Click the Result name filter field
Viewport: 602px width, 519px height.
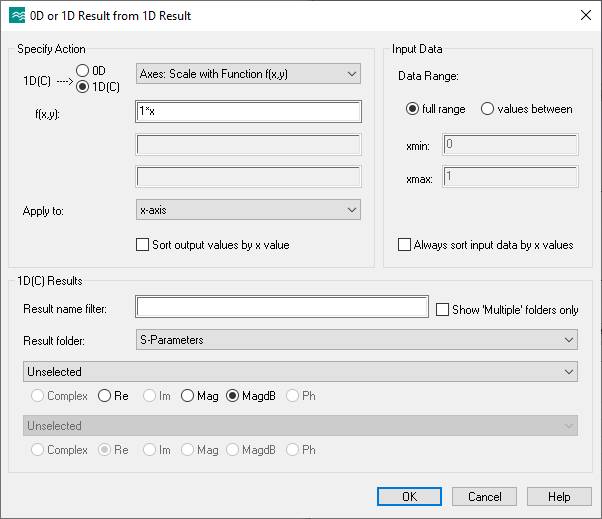tap(282, 308)
